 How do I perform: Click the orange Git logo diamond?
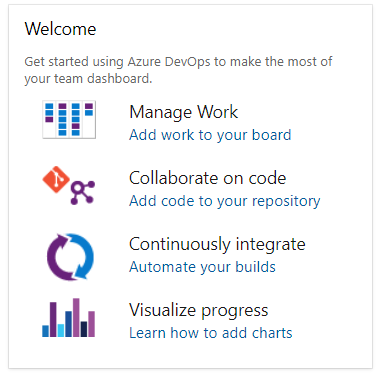tap(56, 179)
